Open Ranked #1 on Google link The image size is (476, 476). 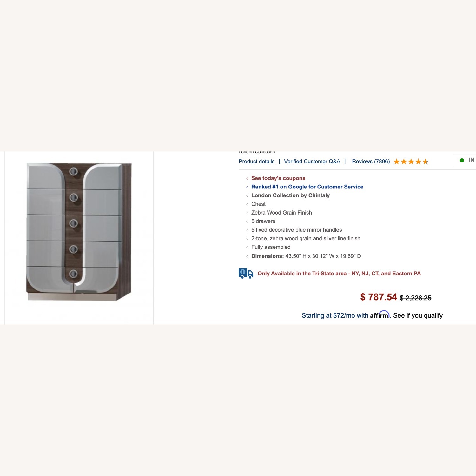[307, 187]
